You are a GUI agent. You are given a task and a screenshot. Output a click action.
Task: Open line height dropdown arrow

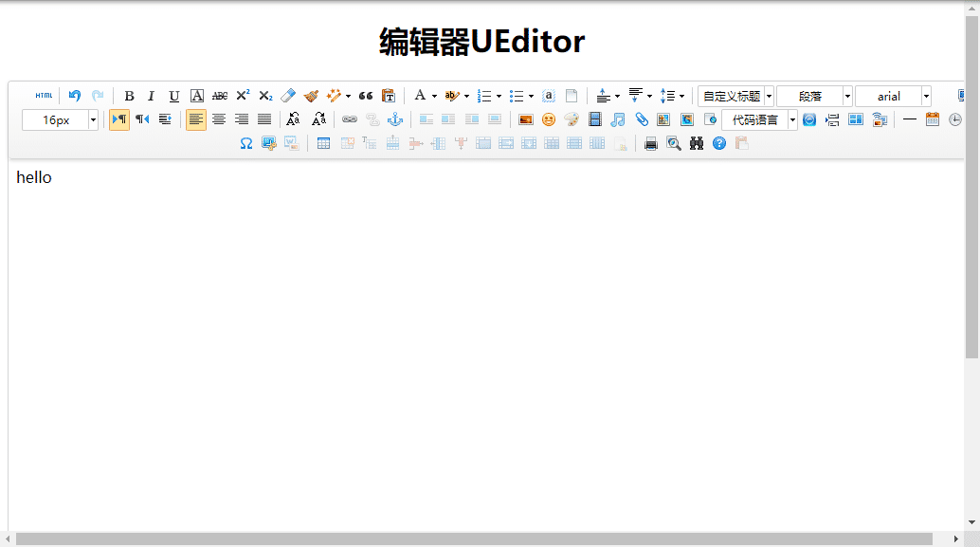[x=681, y=97]
